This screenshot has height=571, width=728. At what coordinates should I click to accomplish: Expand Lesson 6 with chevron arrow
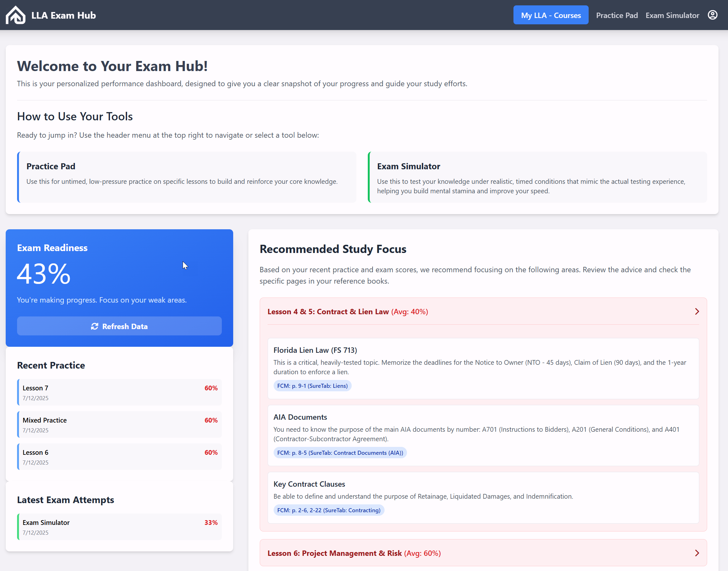pos(697,553)
